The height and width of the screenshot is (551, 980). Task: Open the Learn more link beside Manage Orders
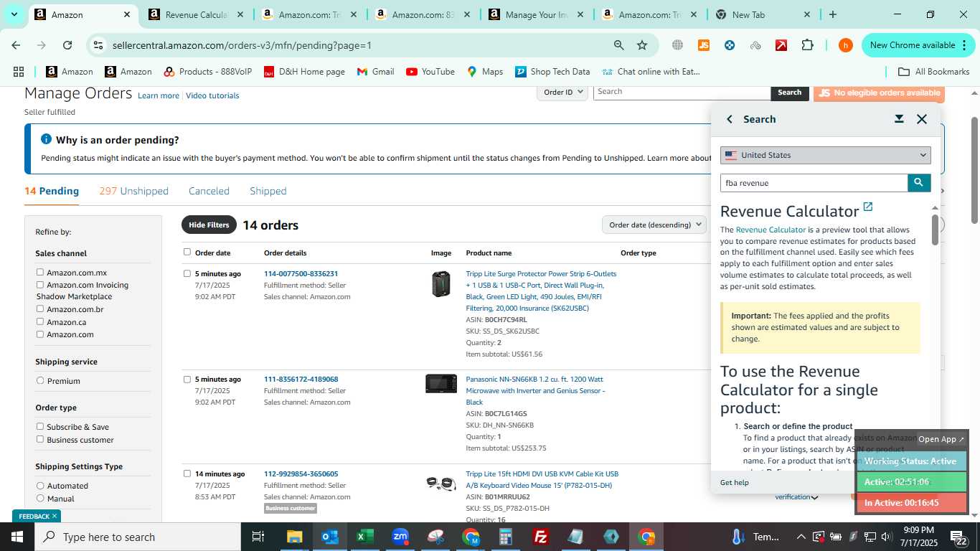tap(159, 95)
